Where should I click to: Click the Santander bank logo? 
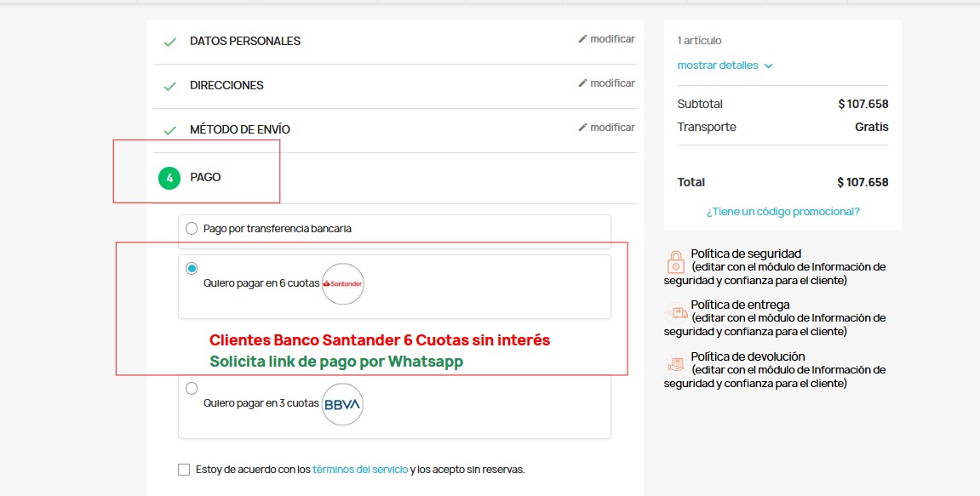click(x=343, y=283)
